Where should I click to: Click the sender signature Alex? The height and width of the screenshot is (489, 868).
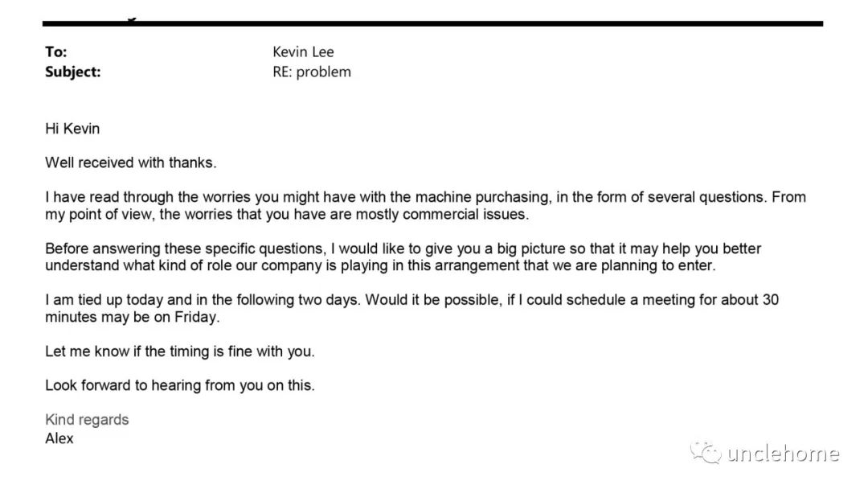pos(59,438)
